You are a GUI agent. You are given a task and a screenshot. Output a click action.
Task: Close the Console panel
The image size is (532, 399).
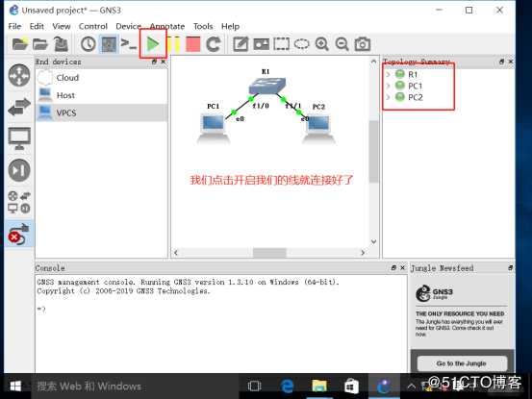(x=403, y=268)
